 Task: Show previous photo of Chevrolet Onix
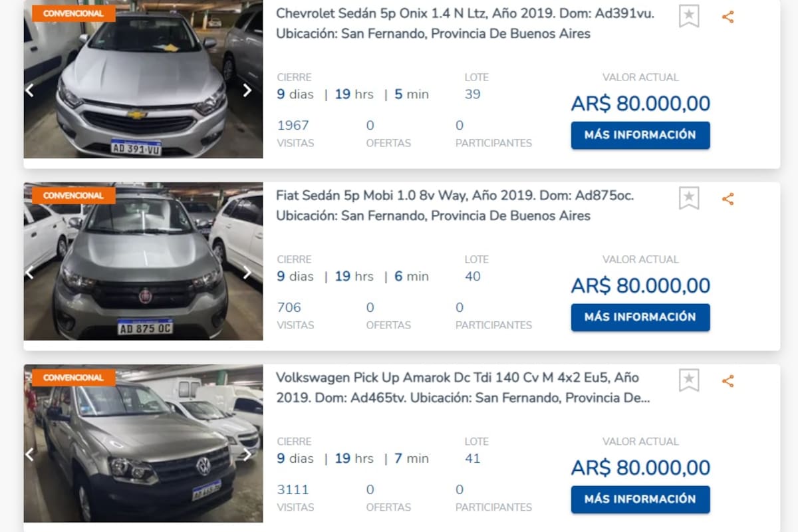click(29, 90)
